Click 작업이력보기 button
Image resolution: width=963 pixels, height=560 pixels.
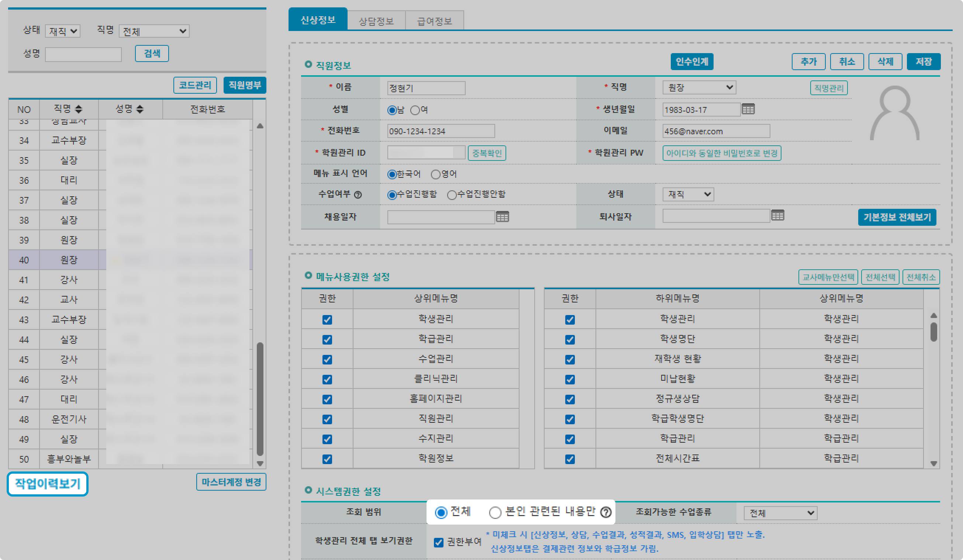[x=47, y=484]
